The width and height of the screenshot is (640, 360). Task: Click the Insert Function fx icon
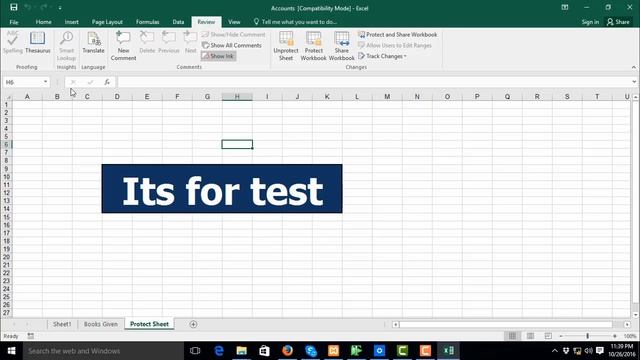coord(107,82)
